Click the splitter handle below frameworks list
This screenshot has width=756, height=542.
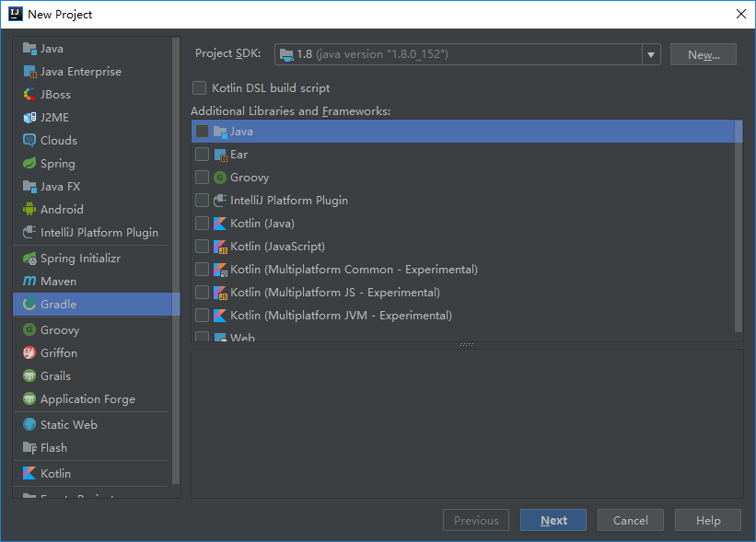[467, 344]
